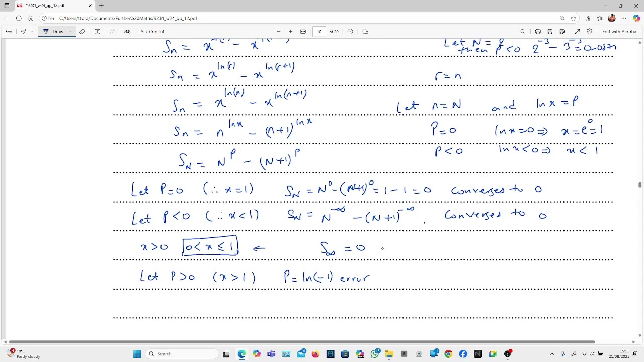The width and height of the screenshot is (644, 362).
Task: Click the Translate icon
Action: [x=127, y=31]
